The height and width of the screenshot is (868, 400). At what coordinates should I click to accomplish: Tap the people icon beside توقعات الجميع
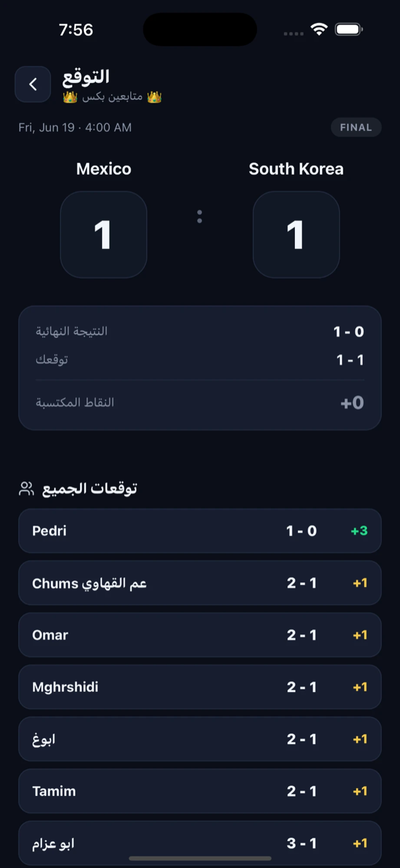[26, 489]
